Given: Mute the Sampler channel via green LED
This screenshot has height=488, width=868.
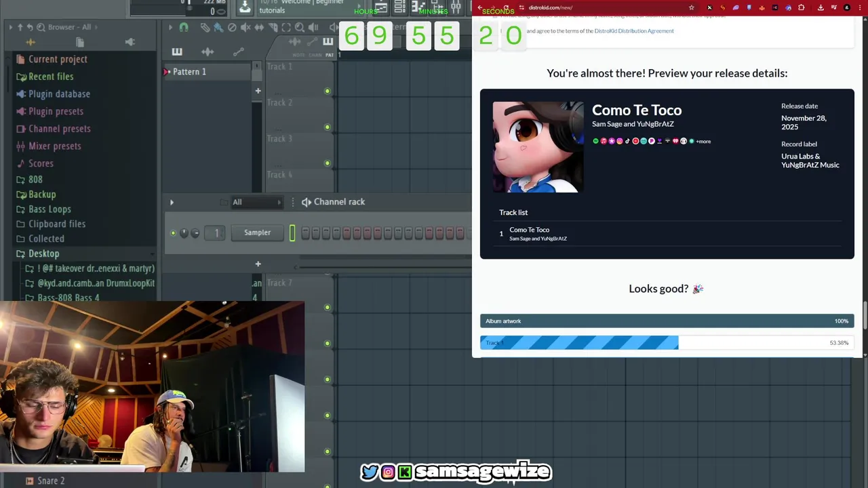Looking at the screenshot, I should 173,233.
